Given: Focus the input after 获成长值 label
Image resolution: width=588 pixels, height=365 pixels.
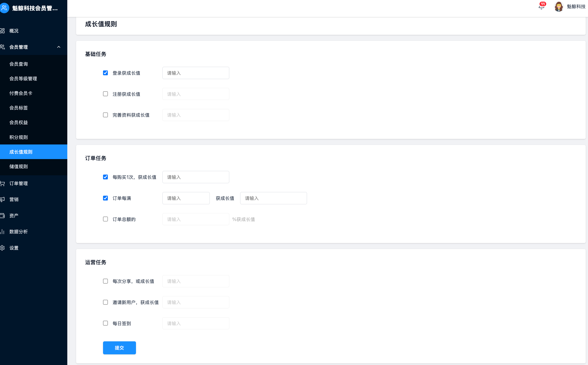Looking at the screenshot, I should click(x=274, y=198).
